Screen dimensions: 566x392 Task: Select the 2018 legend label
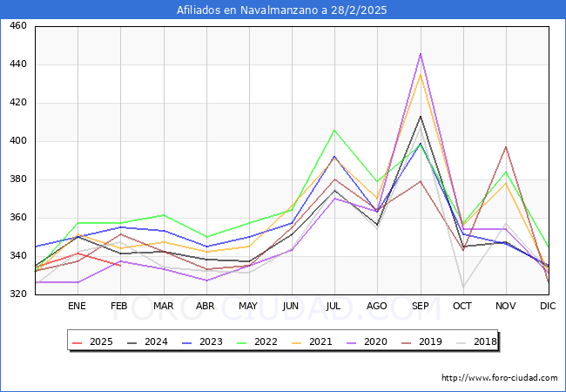[x=486, y=341]
